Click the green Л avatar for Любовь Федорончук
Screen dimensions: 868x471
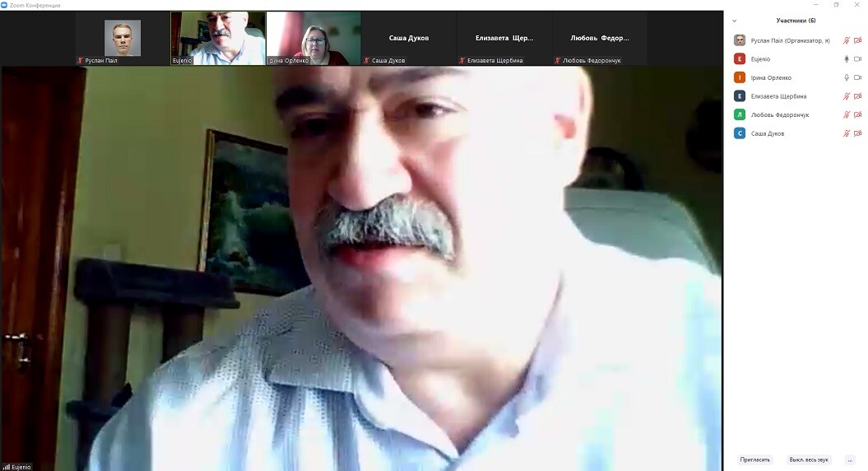click(740, 114)
